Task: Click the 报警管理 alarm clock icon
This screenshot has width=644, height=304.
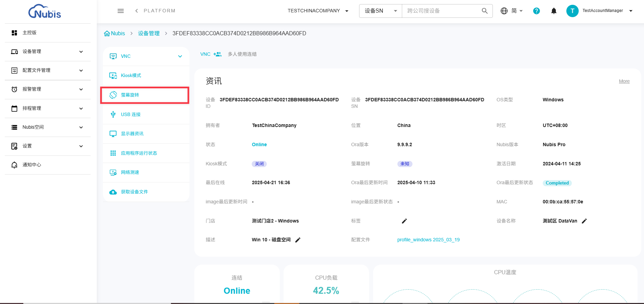Action: click(x=14, y=89)
